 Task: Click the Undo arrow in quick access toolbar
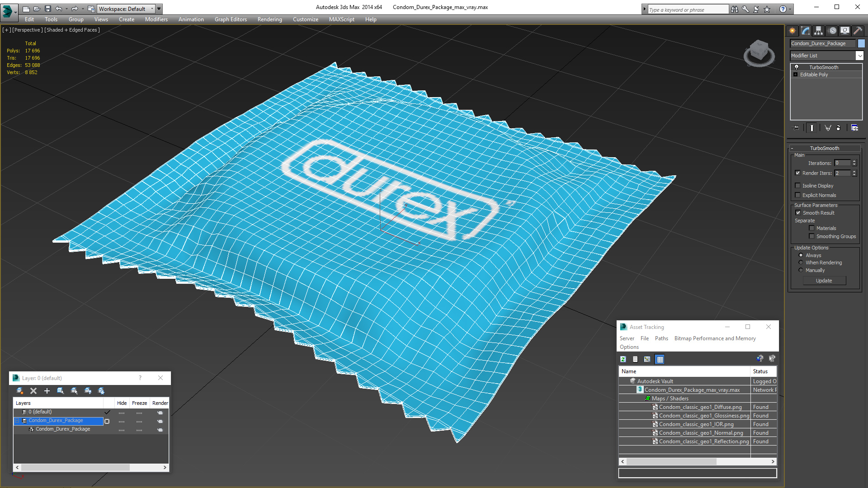point(59,9)
